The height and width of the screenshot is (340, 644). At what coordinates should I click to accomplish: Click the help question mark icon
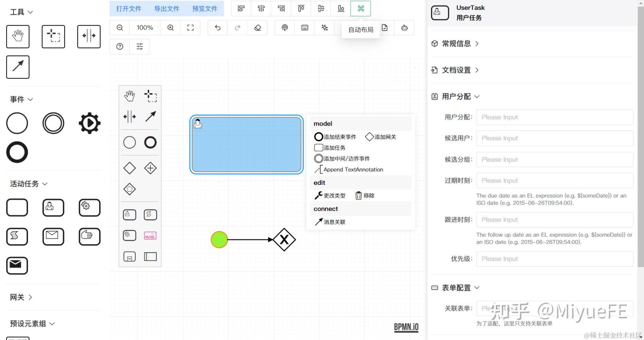(x=119, y=46)
